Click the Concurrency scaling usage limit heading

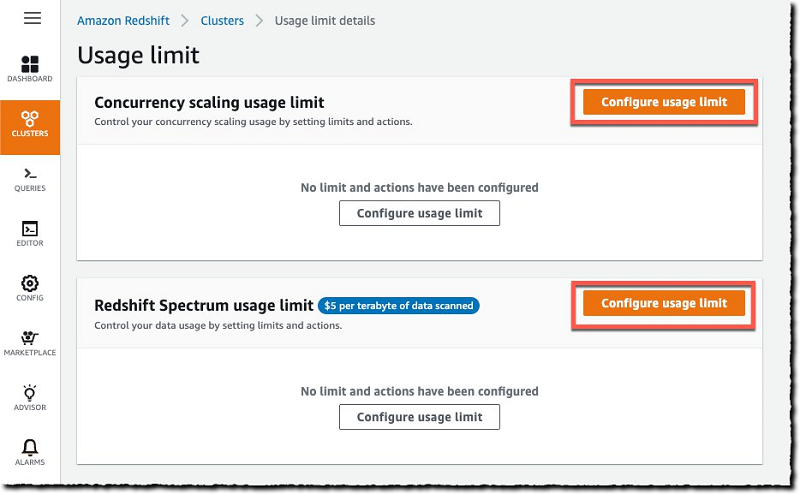click(x=209, y=103)
